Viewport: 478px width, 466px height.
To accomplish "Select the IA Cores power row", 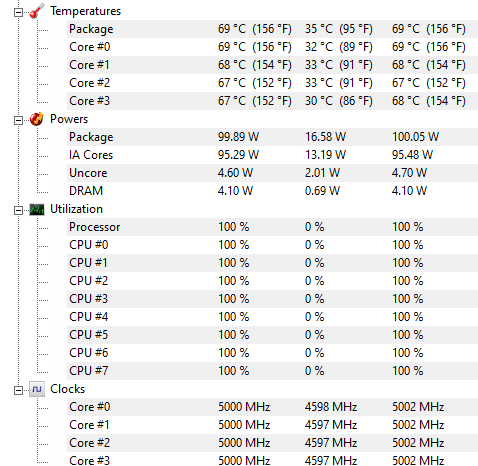I will (x=272, y=155).
